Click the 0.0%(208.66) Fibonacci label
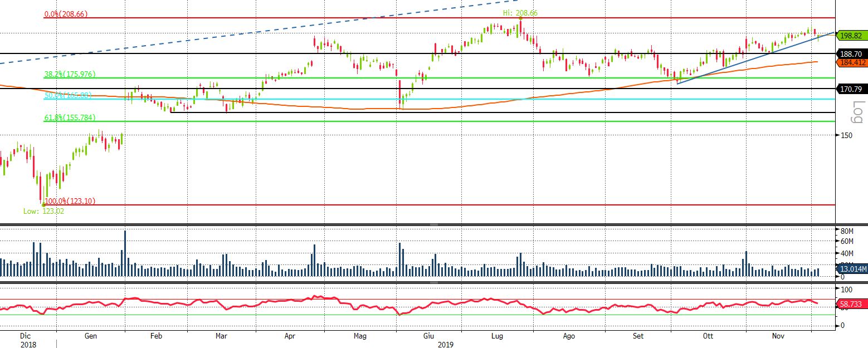 [66, 13]
